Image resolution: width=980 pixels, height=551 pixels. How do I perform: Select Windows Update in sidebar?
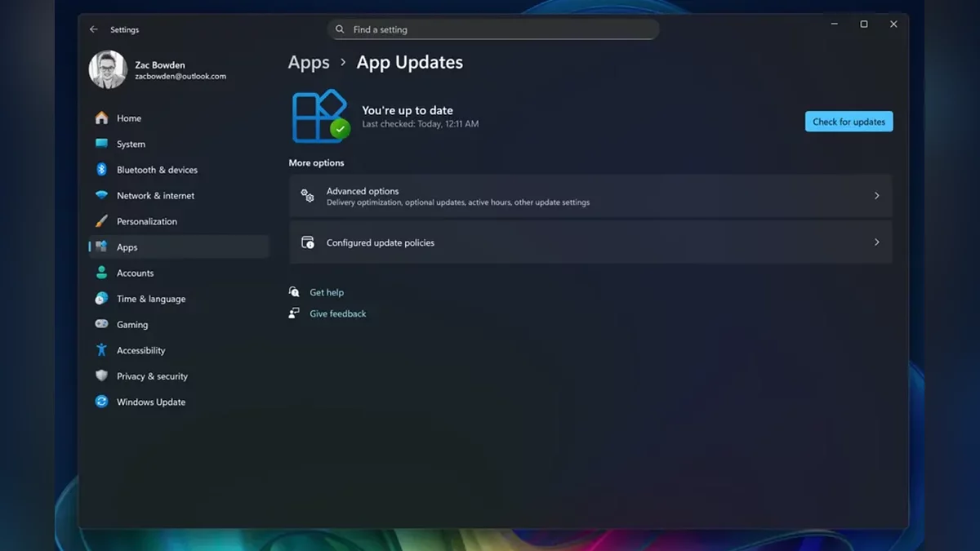179,402
